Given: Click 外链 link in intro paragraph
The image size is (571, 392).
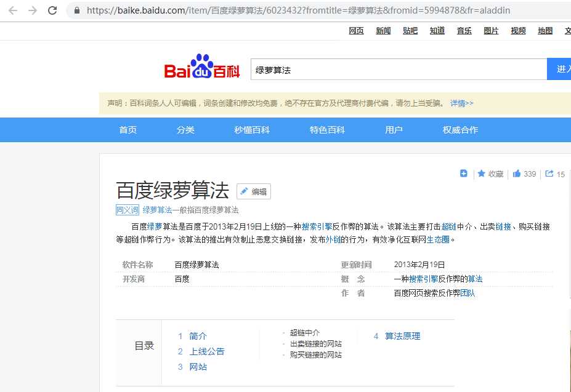Looking at the screenshot, I should 333,239.
